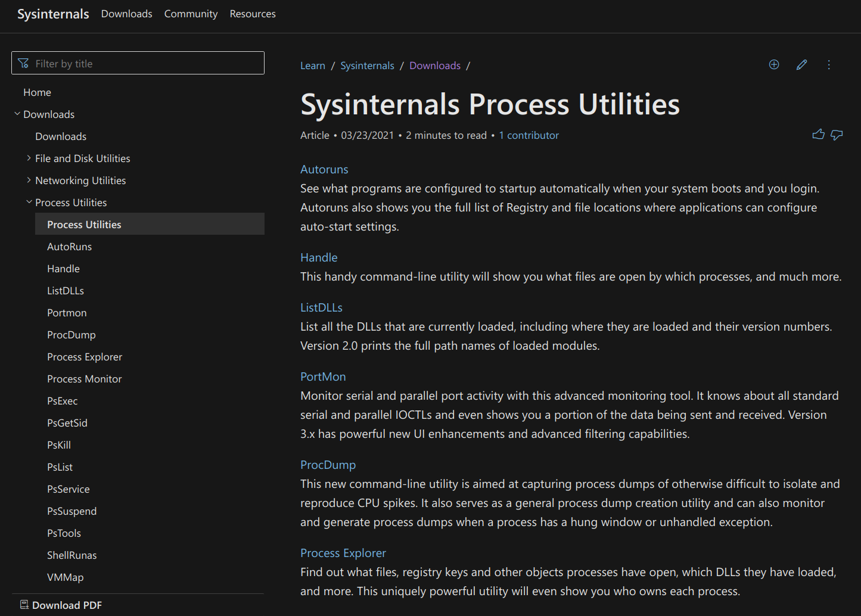Focus the Filter by title field

coord(138,63)
